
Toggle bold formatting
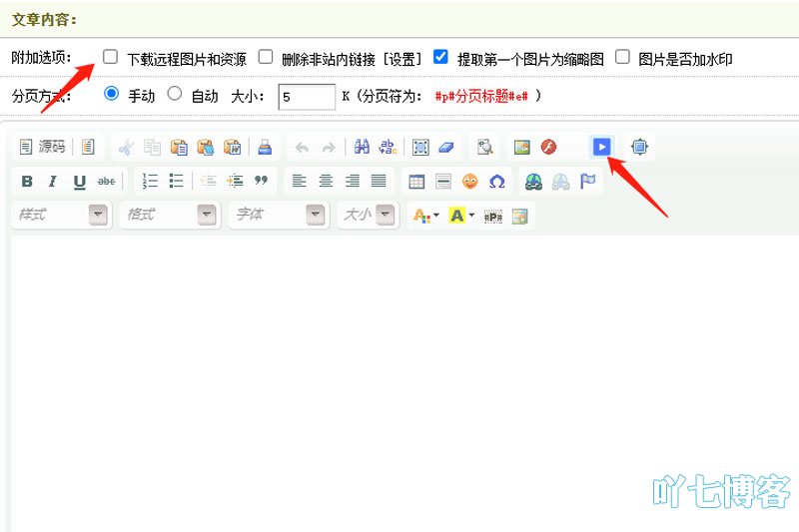(27, 182)
